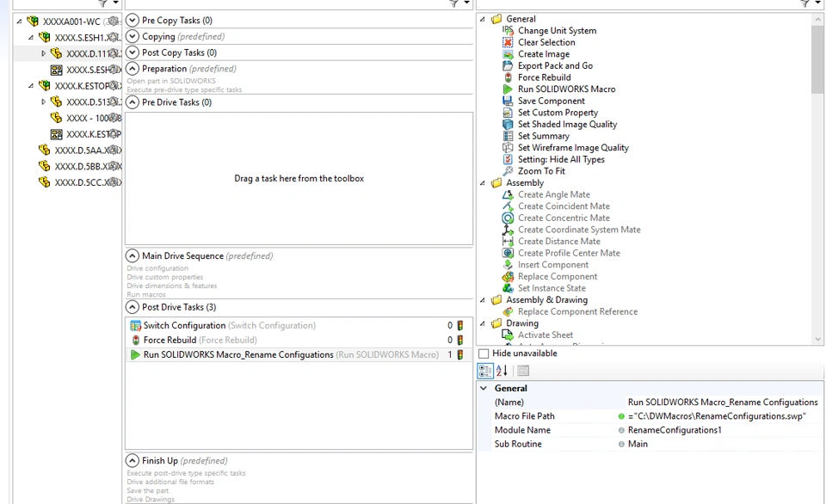Select Force Rebuild post drive task
Image resolution: width=826 pixels, height=504 pixels.
click(299, 341)
